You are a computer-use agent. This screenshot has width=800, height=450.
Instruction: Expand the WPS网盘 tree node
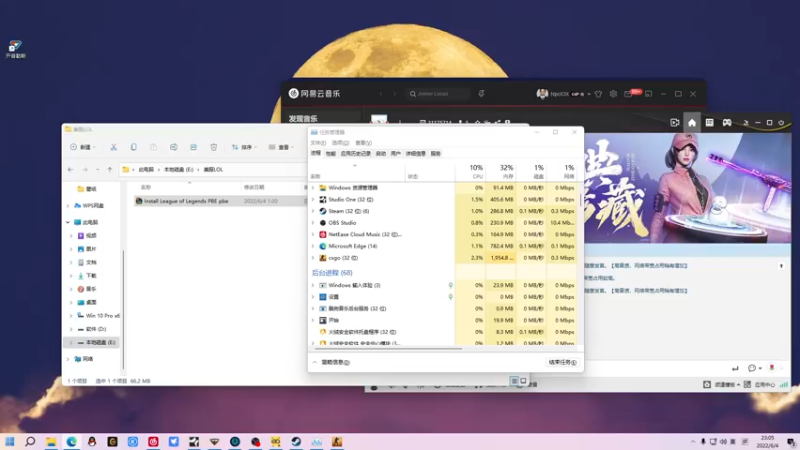click(x=68, y=206)
